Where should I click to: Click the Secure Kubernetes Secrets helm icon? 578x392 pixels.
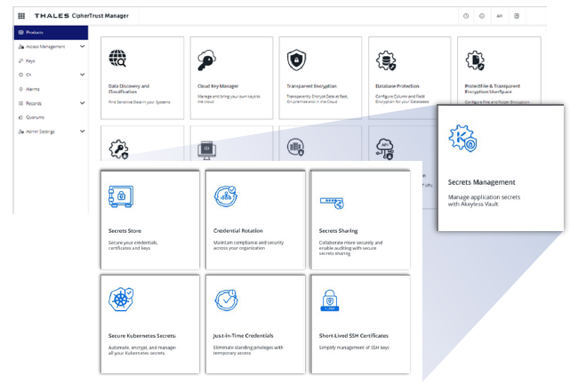tap(121, 300)
